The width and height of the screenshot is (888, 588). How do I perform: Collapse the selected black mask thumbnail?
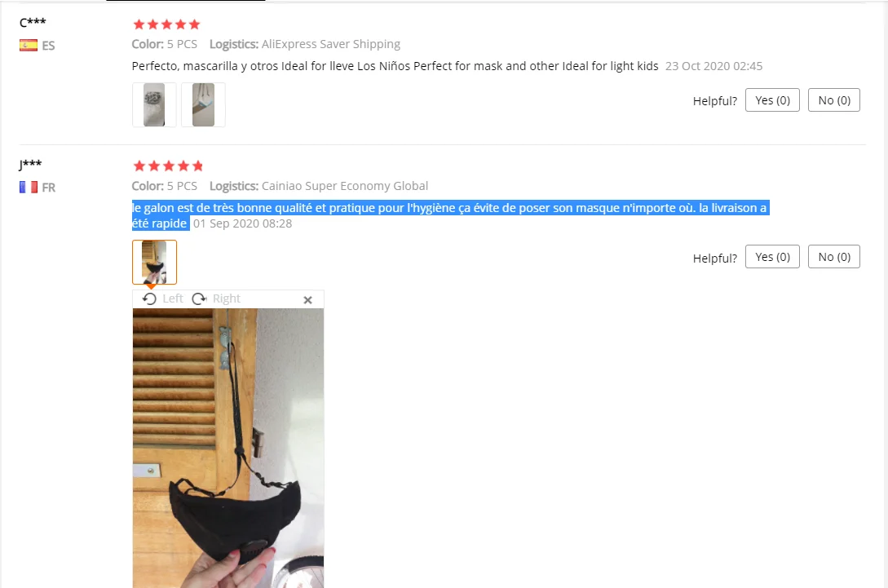155,263
